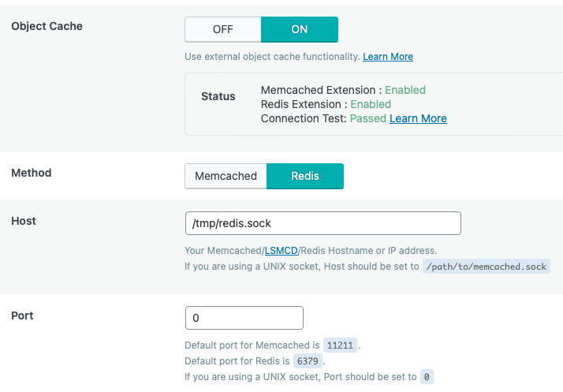
Task: Follow the LSMCD link
Action: 281,251
